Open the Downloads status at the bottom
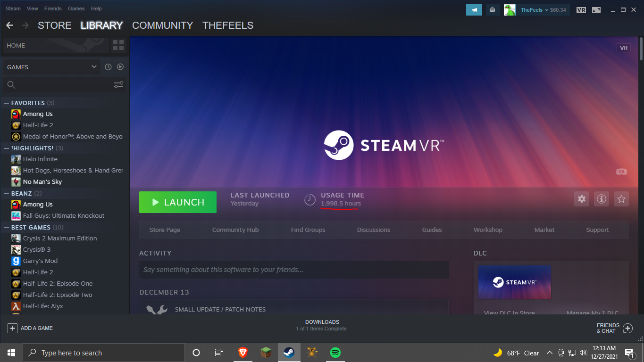644x362 pixels. tap(322, 325)
